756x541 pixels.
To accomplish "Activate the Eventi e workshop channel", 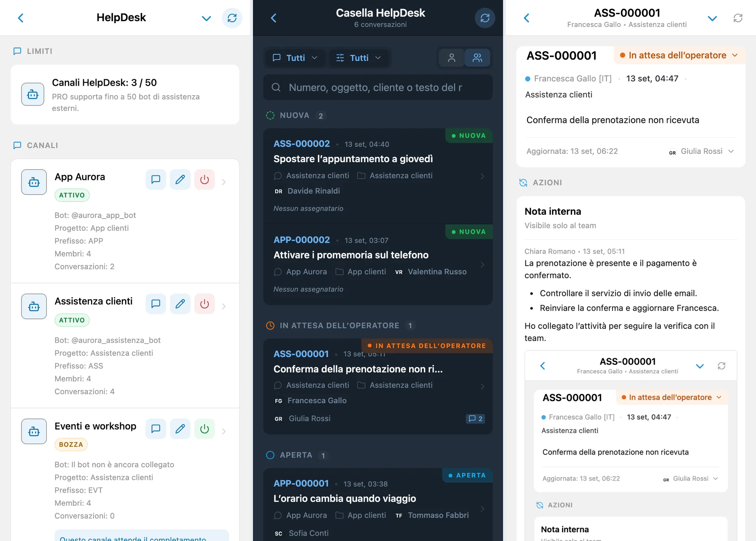I will (204, 429).
